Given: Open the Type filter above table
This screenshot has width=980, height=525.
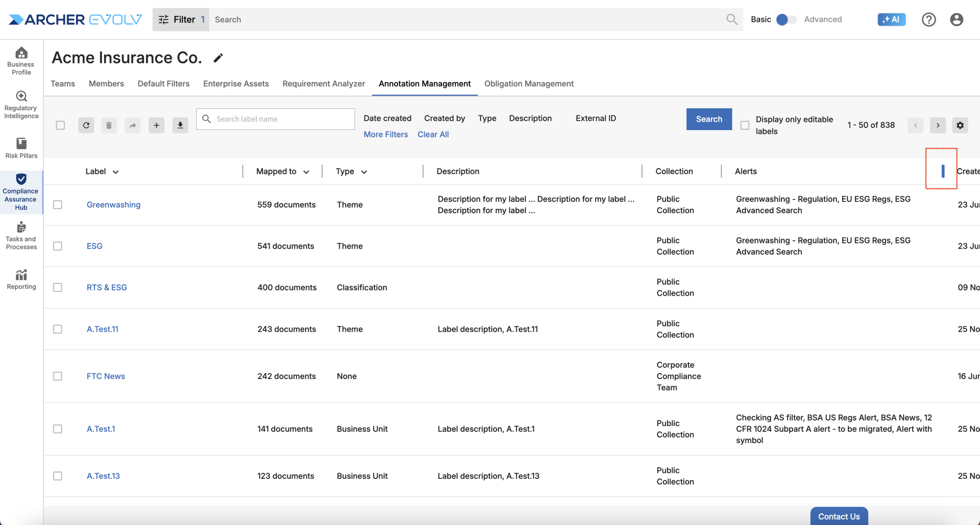Looking at the screenshot, I should (x=487, y=118).
